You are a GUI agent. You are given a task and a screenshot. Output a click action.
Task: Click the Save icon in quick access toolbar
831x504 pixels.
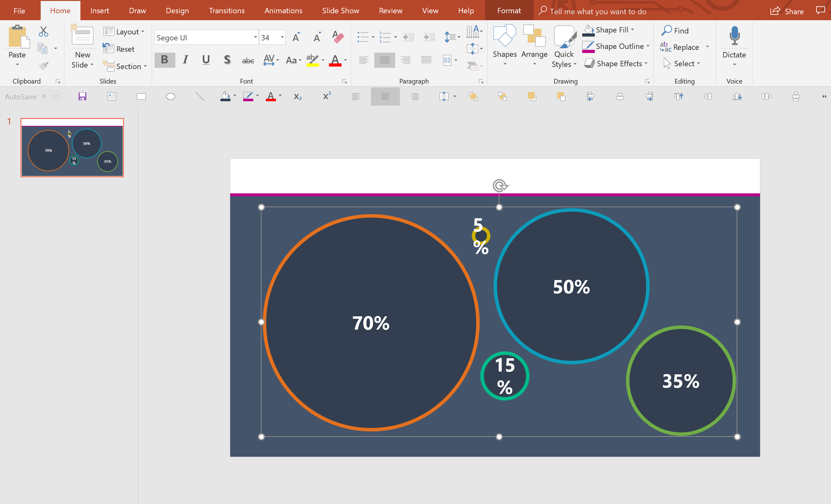tap(82, 97)
